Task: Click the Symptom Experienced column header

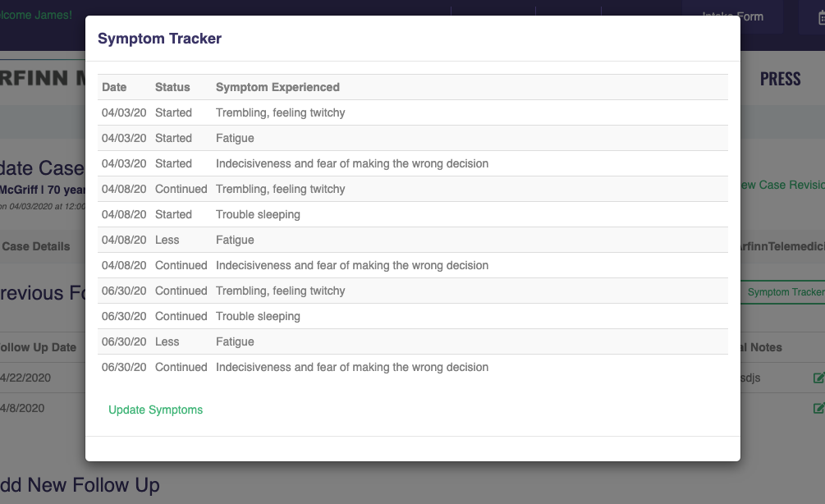Action: (x=277, y=87)
